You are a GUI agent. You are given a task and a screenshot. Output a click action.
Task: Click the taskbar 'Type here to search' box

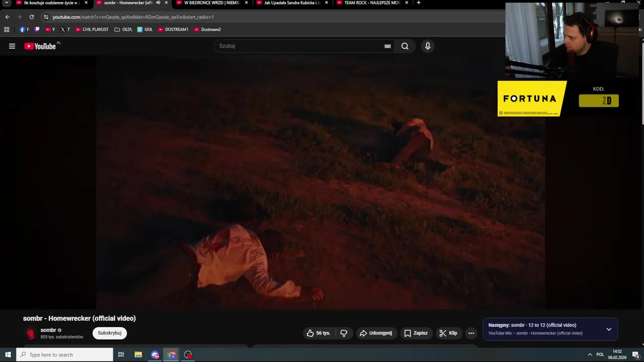pyautogui.click(x=65, y=354)
